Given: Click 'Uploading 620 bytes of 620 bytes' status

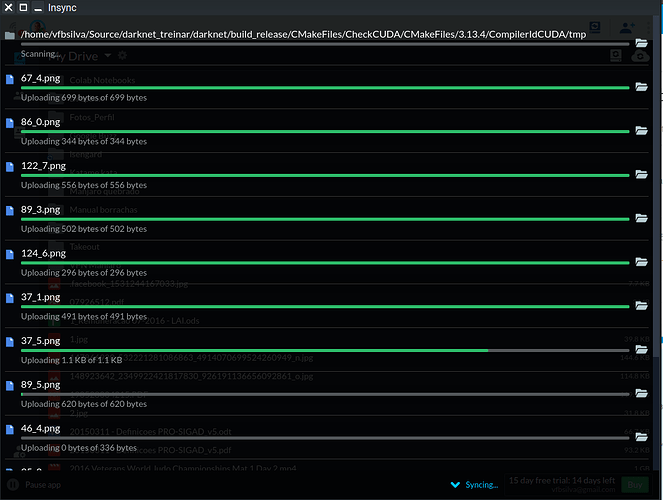Looking at the screenshot, I should coord(84,404).
